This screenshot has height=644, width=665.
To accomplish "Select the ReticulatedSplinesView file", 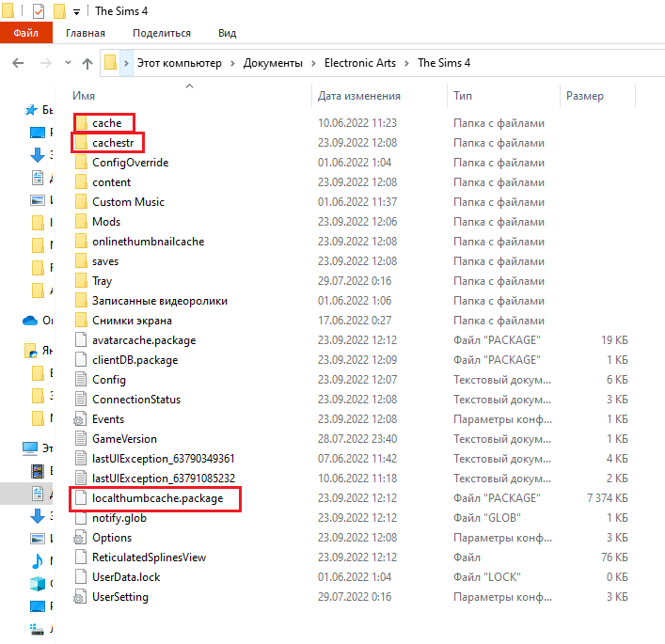I will pyautogui.click(x=149, y=558).
